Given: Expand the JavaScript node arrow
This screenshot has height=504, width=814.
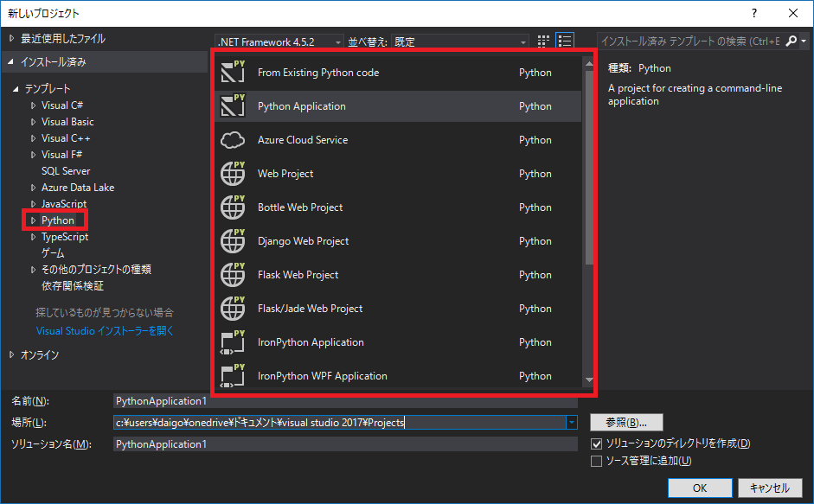Looking at the screenshot, I should point(33,204).
